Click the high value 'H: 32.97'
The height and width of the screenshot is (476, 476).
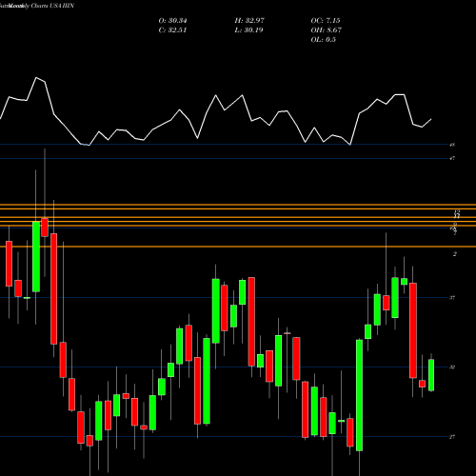point(249,21)
